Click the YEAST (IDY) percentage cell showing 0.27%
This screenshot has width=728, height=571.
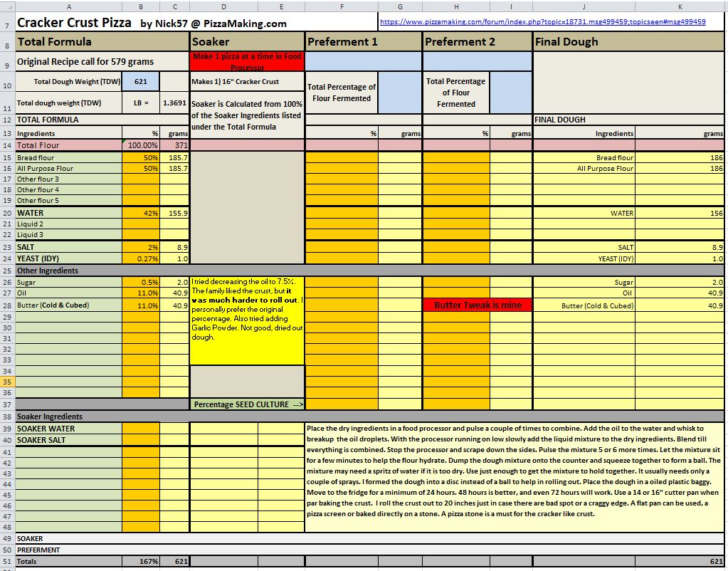[x=140, y=258]
